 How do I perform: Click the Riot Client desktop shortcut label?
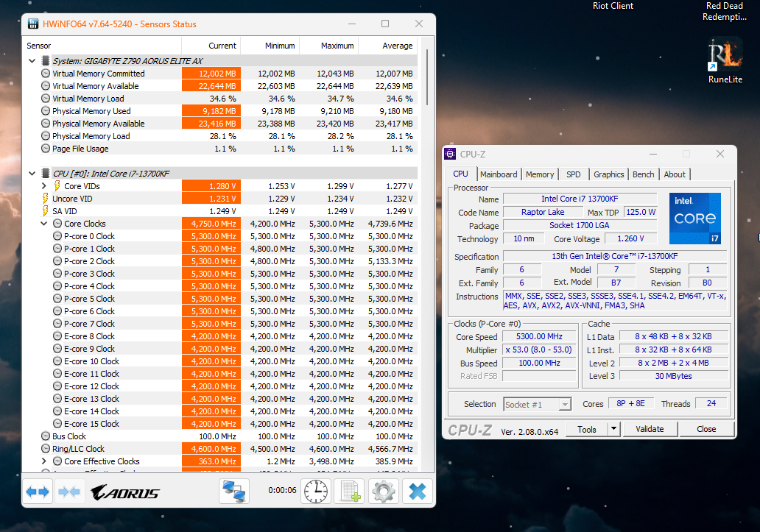click(613, 6)
